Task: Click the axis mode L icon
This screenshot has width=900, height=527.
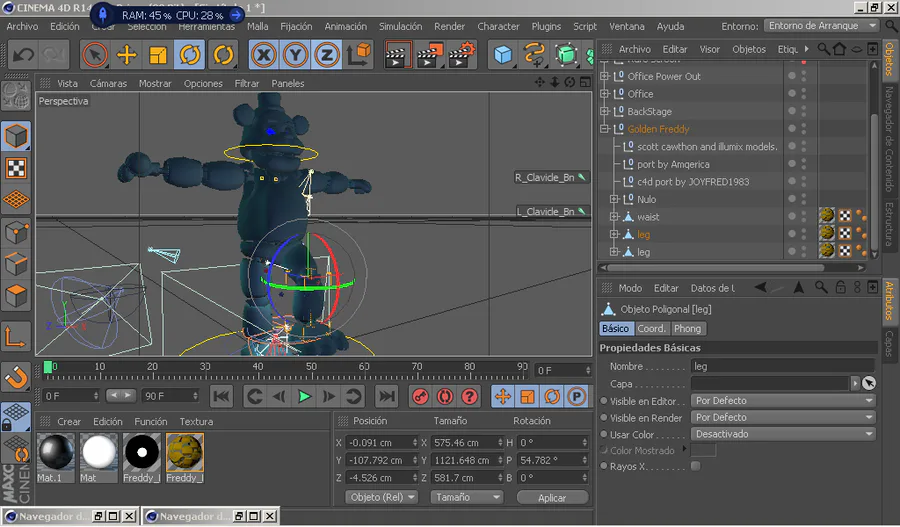Action: [15, 336]
